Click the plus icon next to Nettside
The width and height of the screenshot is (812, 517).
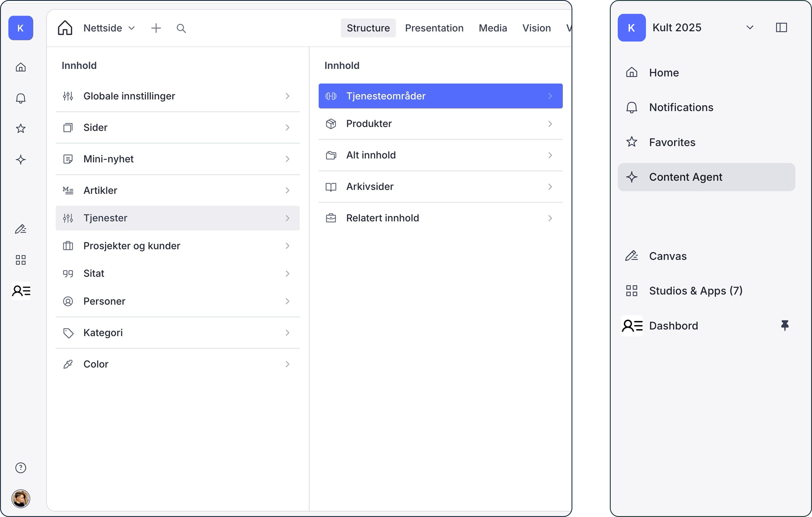coord(156,28)
